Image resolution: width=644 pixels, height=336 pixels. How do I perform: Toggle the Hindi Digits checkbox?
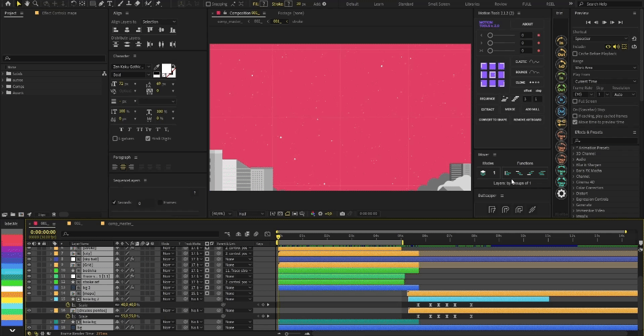point(148,138)
